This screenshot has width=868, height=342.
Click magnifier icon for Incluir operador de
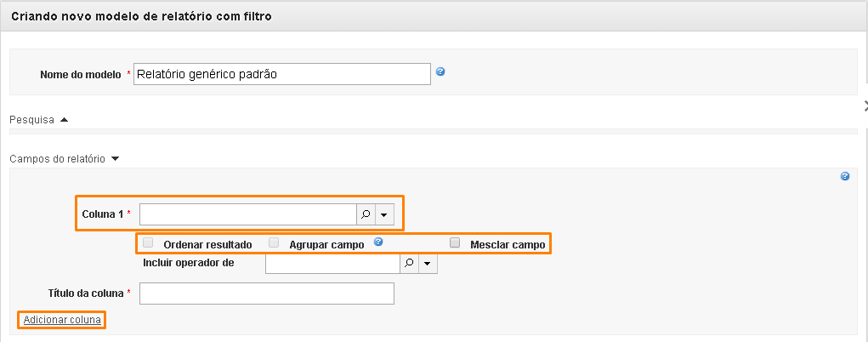pos(409,265)
